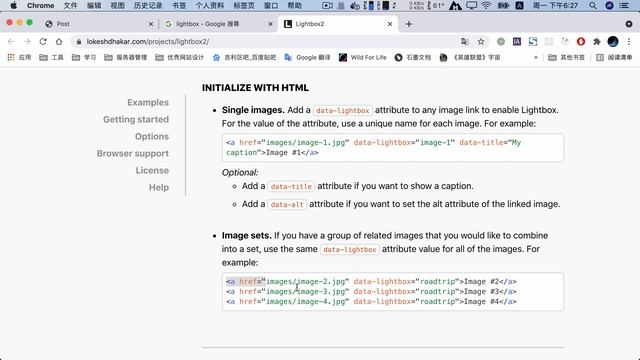Click the image-4.jpg roadtrip code line
The image size is (640, 360).
pos(371,302)
